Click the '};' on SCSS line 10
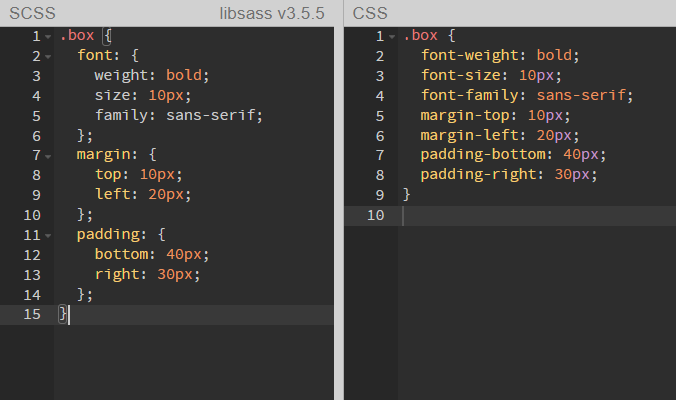The width and height of the screenshot is (676, 400). click(x=85, y=215)
